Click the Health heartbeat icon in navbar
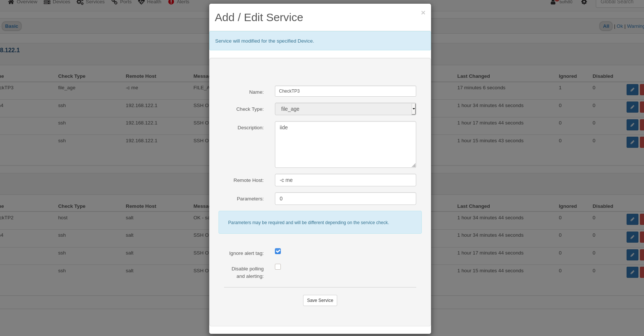 click(x=141, y=2)
